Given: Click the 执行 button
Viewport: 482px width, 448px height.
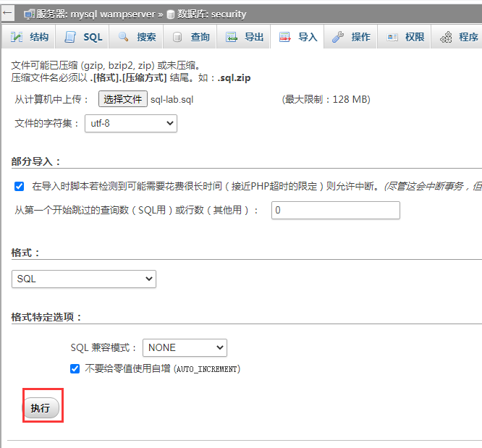Looking at the screenshot, I should click(41, 408).
